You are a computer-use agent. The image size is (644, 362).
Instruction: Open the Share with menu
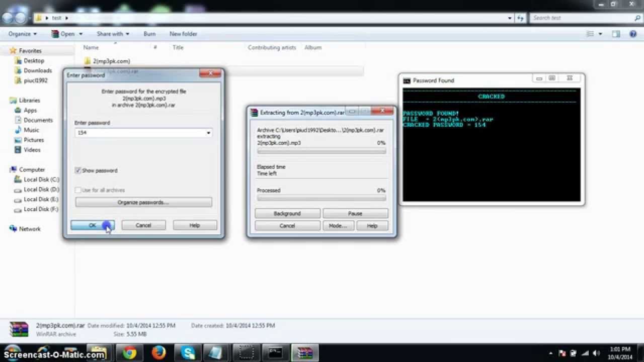coord(113,34)
